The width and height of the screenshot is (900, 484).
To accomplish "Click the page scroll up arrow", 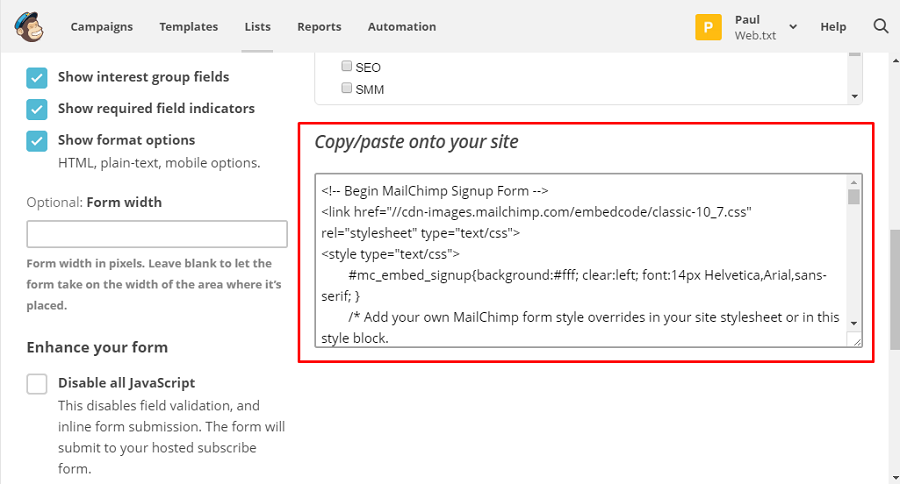I will [x=895, y=60].
